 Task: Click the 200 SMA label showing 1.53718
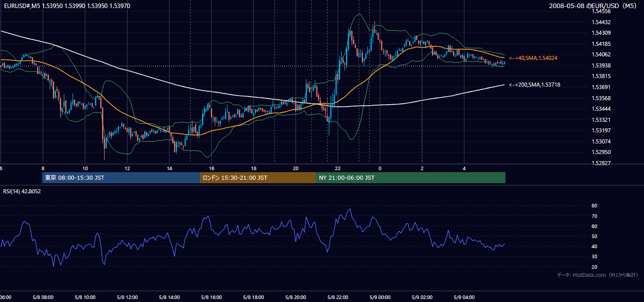535,85
